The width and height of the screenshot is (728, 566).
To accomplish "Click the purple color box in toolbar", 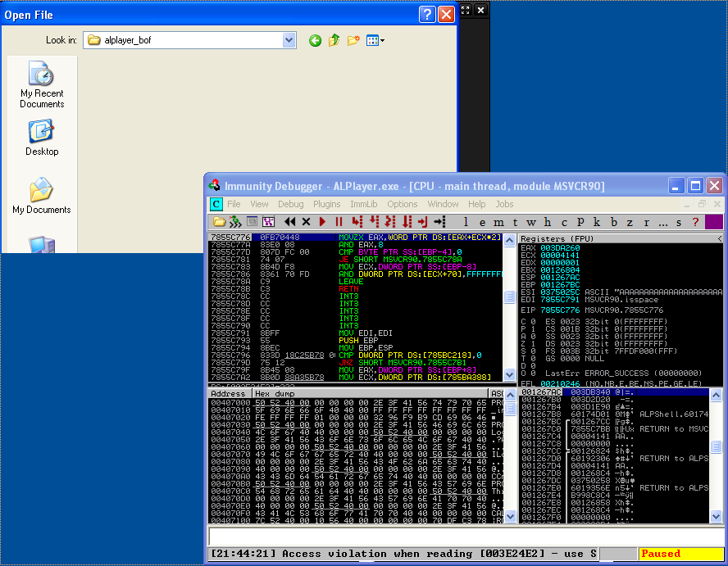I will (x=713, y=222).
